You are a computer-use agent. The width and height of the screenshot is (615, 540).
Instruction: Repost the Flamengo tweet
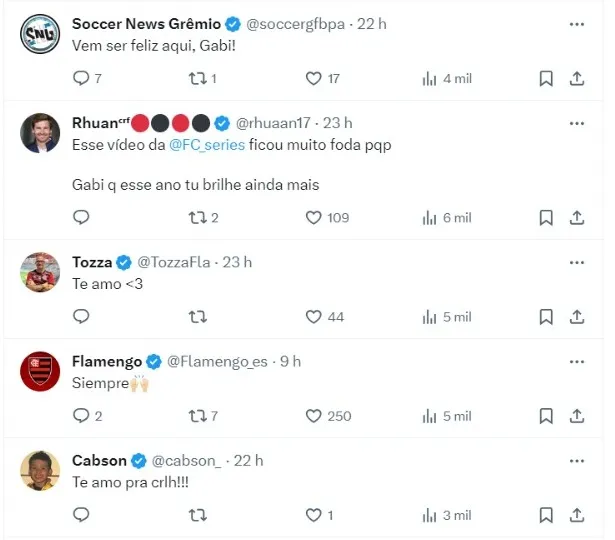[x=198, y=415]
